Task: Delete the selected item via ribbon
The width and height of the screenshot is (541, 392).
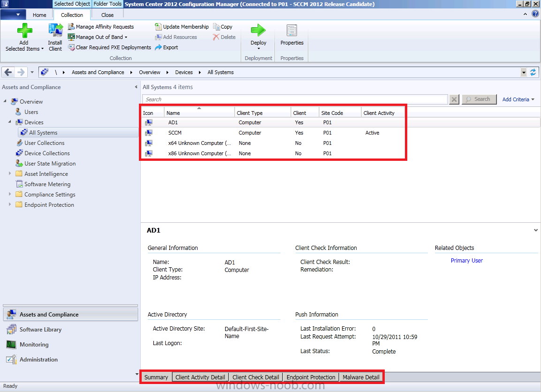Action: click(x=224, y=37)
